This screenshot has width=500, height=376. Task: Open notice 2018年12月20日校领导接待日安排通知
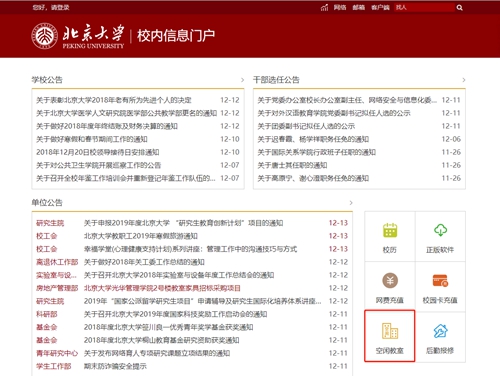98,152
